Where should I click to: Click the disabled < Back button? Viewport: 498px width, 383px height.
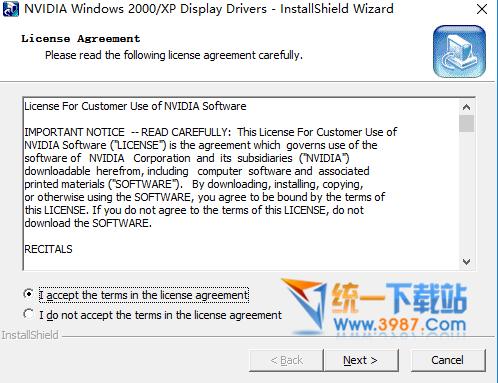point(286,360)
